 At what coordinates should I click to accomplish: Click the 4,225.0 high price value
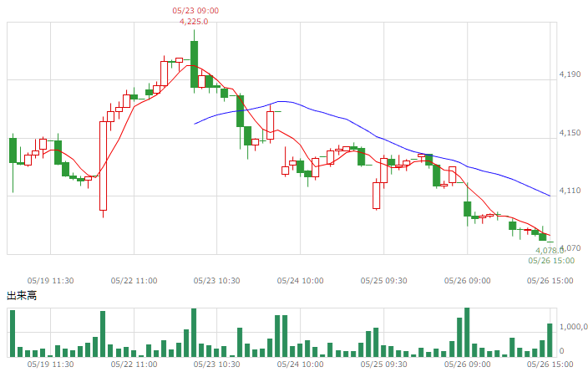194,22
